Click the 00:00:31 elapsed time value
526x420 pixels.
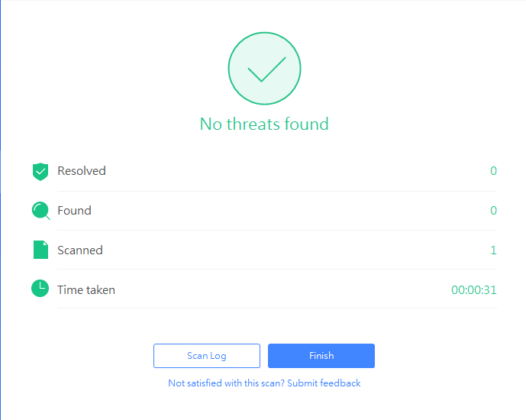coord(474,290)
